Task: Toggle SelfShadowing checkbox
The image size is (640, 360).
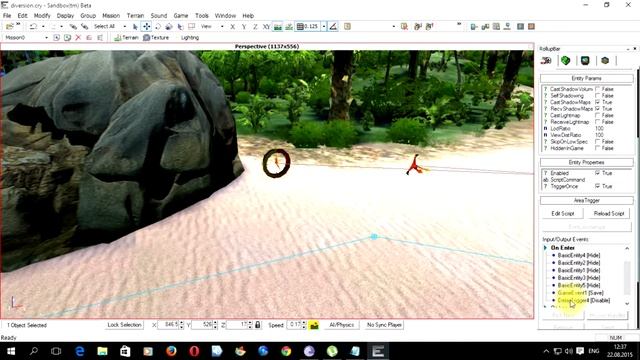Action: coord(598,96)
